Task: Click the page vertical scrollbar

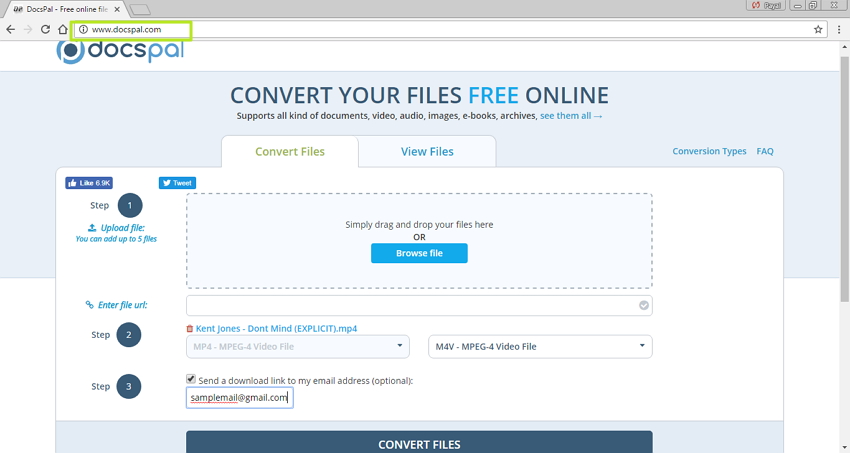Action: pyautogui.click(x=845, y=178)
